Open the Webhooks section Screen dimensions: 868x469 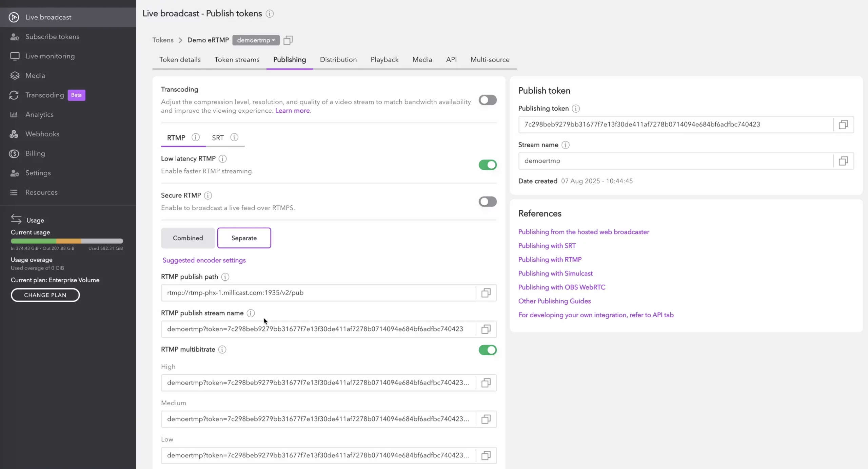pos(43,134)
